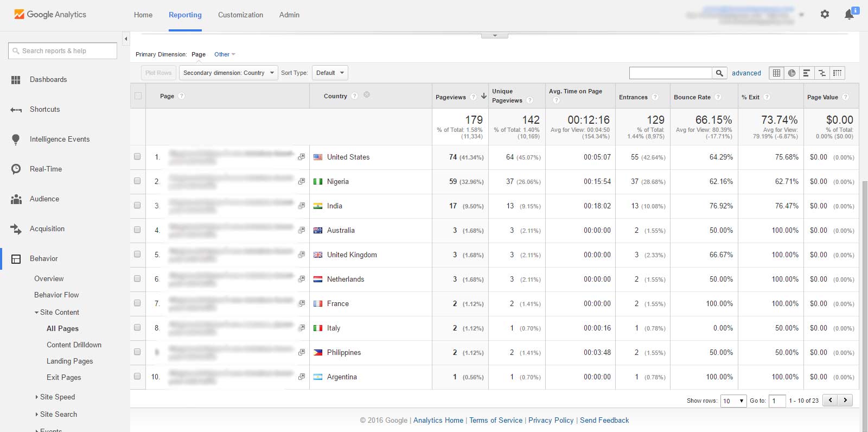Tick the Nigeria row checkbox
Image resolution: width=868 pixels, height=432 pixels.
tap(137, 181)
